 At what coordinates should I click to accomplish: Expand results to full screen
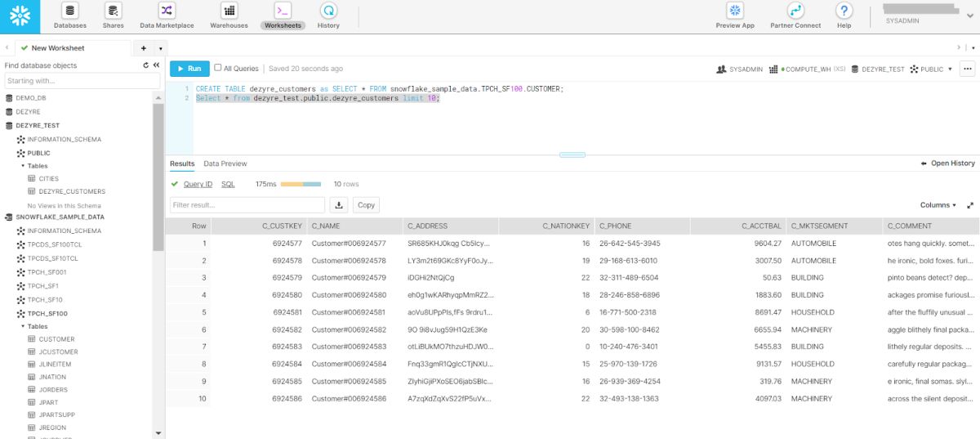(970, 205)
